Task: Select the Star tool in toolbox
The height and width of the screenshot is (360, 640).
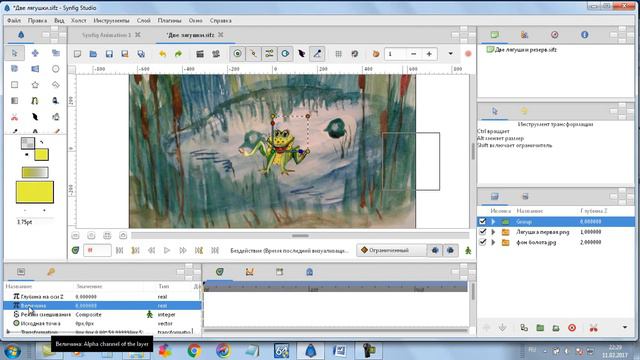Action: coord(35,85)
